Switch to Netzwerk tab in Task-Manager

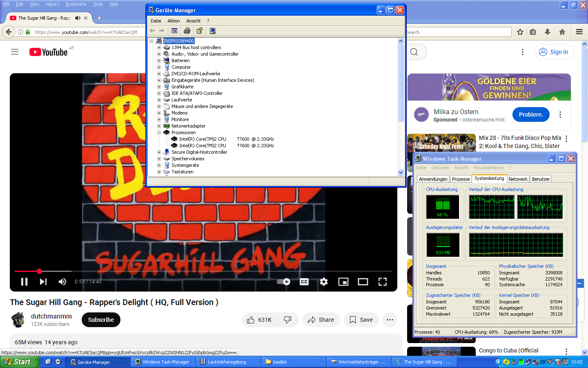pos(518,179)
